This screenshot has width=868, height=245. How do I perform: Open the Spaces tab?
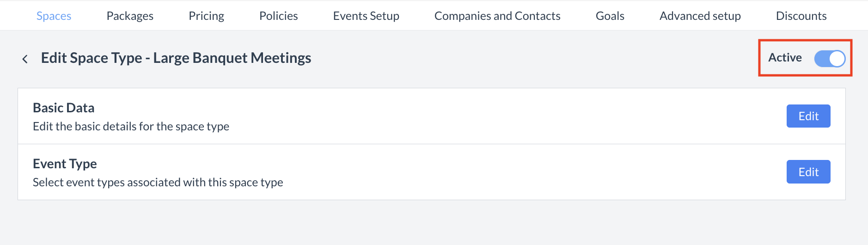coord(54,16)
